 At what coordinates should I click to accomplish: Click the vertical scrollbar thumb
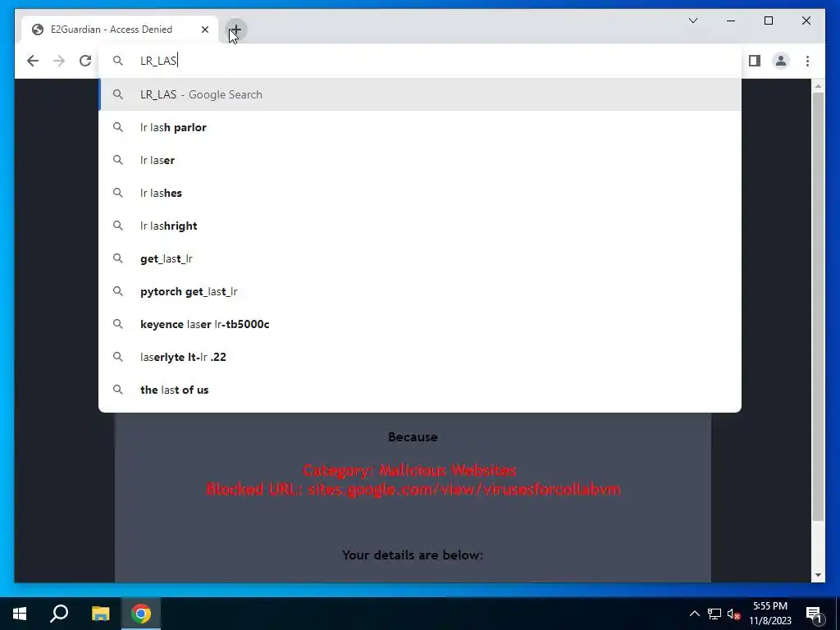pyautogui.click(x=818, y=307)
